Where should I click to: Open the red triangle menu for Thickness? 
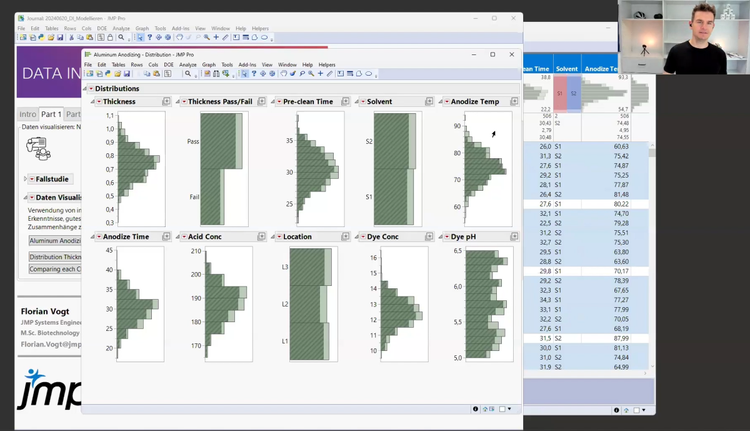(x=98, y=102)
